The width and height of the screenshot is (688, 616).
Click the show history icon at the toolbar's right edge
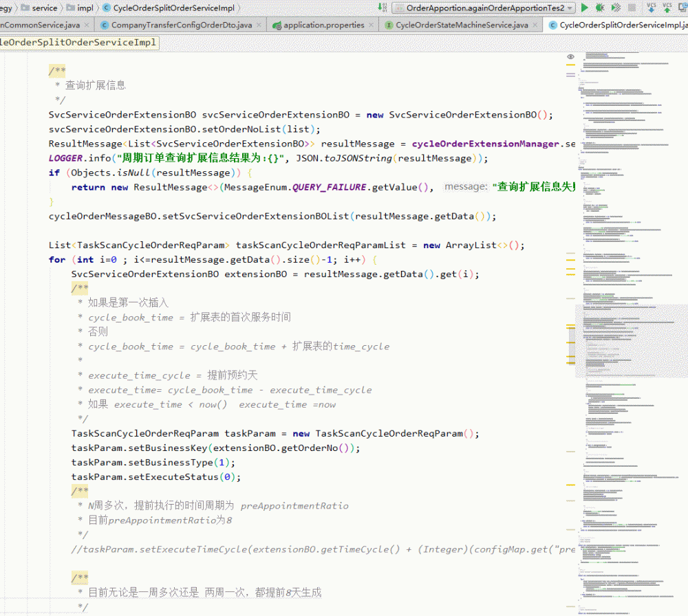(684, 7)
